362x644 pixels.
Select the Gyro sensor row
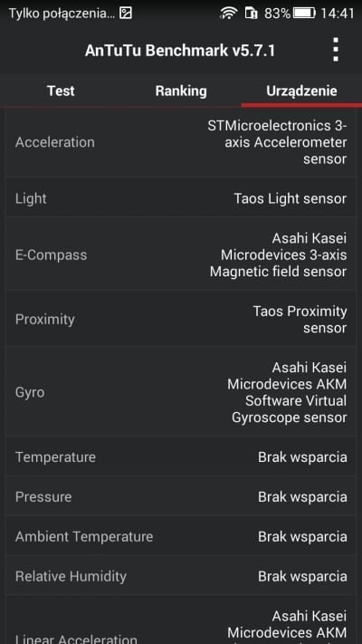pos(181,392)
